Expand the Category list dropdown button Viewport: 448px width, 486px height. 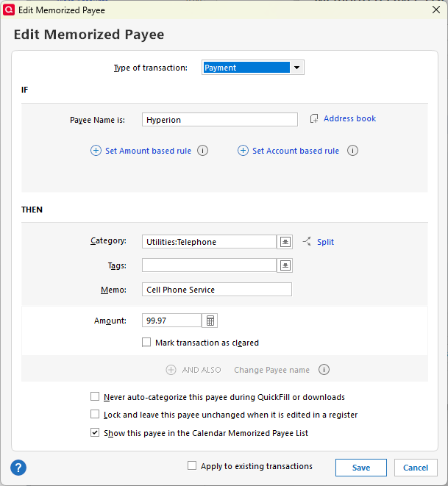(285, 242)
